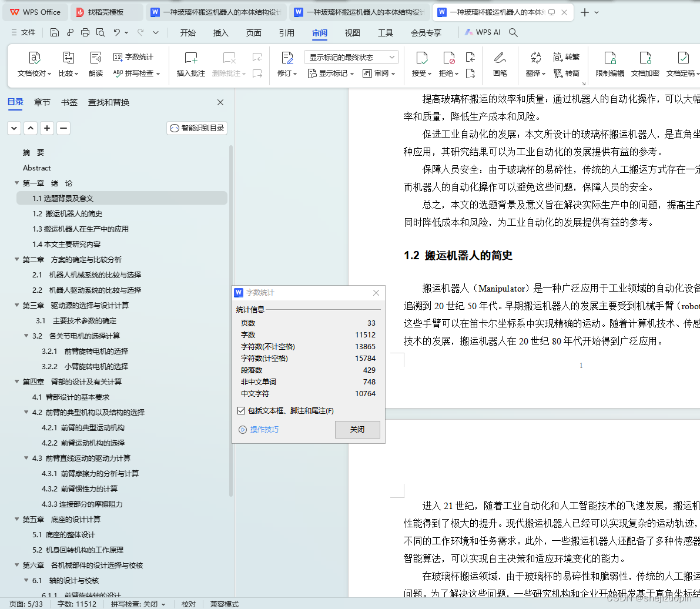This screenshot has height=609, width=700.
Task: Open 字数统计 word count in ribbon
Action: [x=133, y=56]
